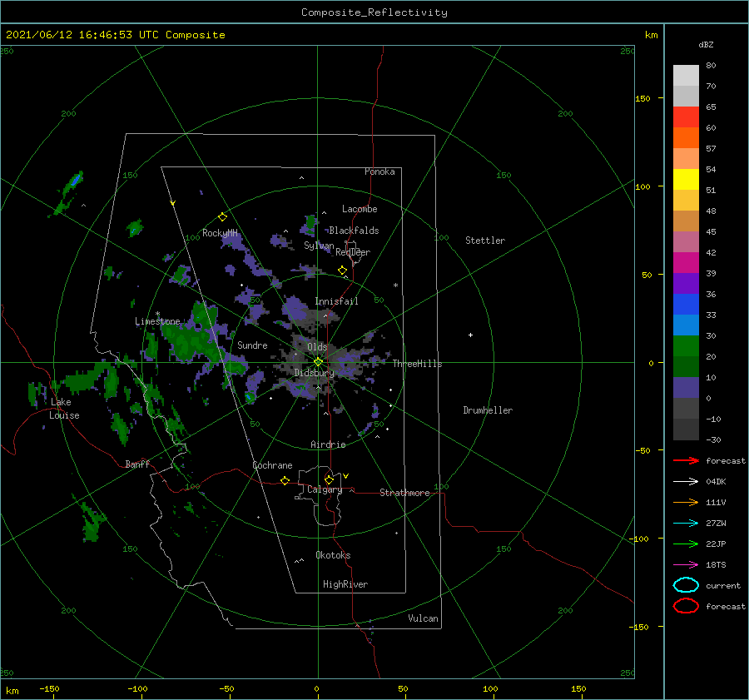The height and width of the screenshot is (700, 749).
Task: Click the Okotoks label
Action: tap(333, 554)
